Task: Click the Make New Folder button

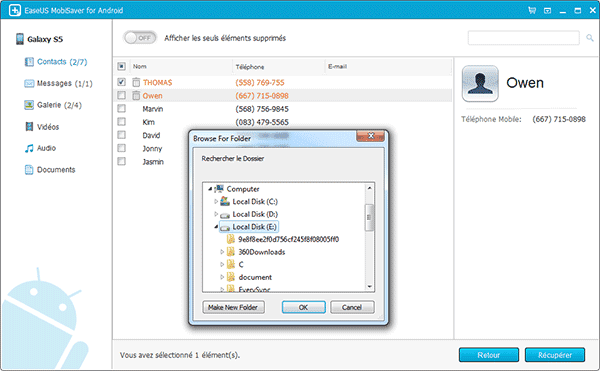Action: click(x=233, y=307)
